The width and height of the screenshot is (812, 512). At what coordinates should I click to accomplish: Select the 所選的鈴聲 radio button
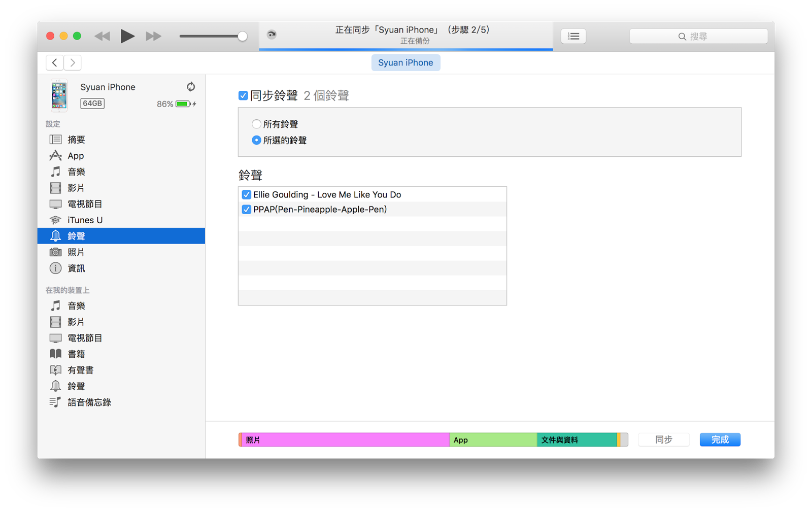tap(256, 140)
